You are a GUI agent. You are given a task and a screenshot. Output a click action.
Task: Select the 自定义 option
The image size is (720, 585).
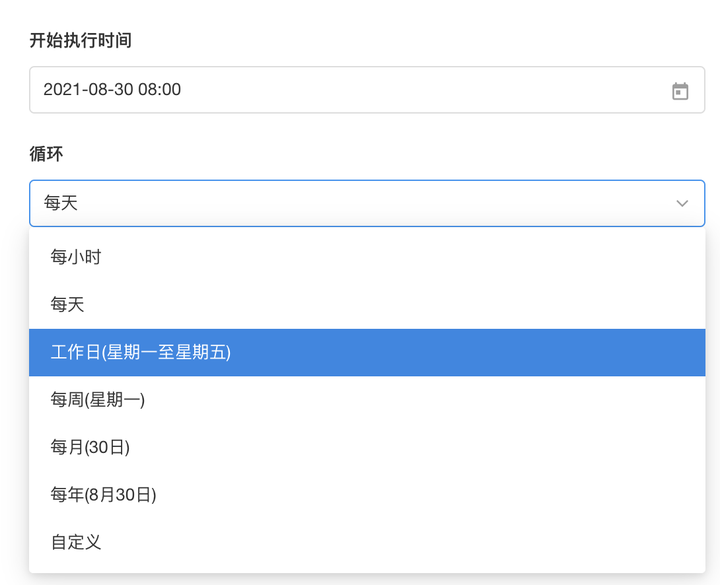[x=76, y=542]
